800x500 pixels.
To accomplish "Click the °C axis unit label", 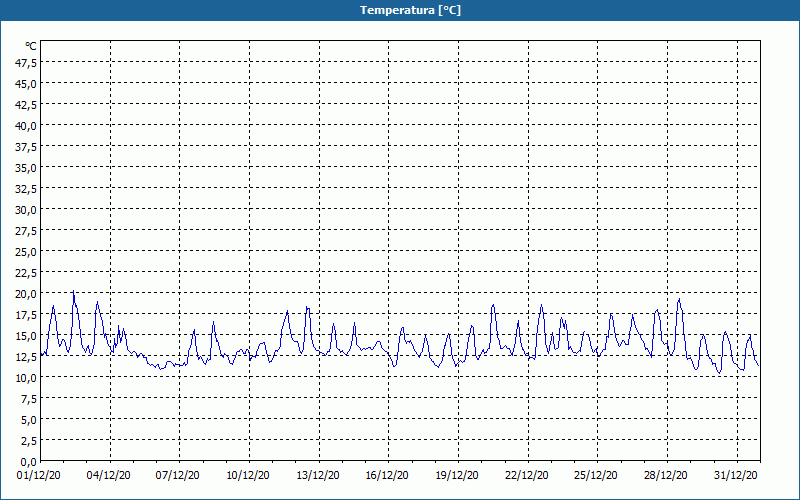I will click(31, 46).
